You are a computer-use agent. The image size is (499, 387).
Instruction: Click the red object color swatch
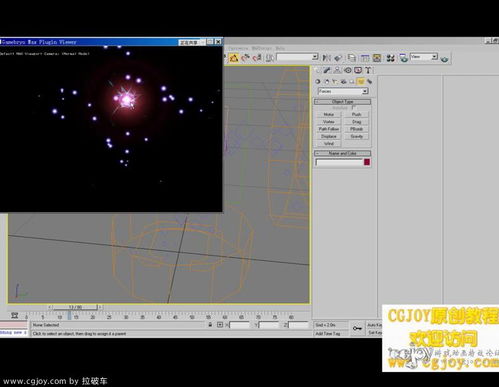pyautogui.click(x=367, y=162)
